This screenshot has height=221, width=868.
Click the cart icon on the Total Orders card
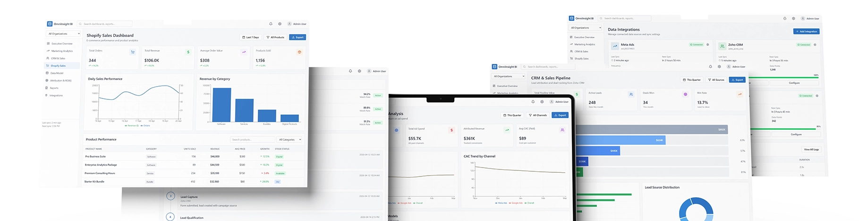133,52
